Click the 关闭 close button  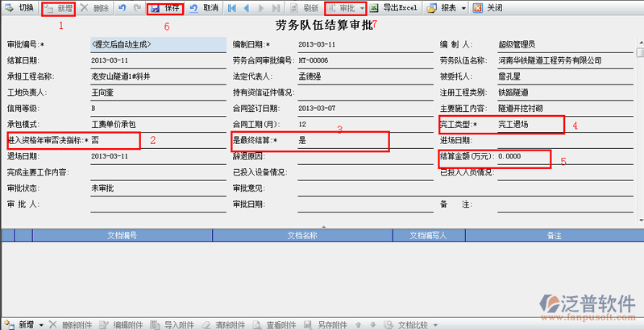(488, 8)
